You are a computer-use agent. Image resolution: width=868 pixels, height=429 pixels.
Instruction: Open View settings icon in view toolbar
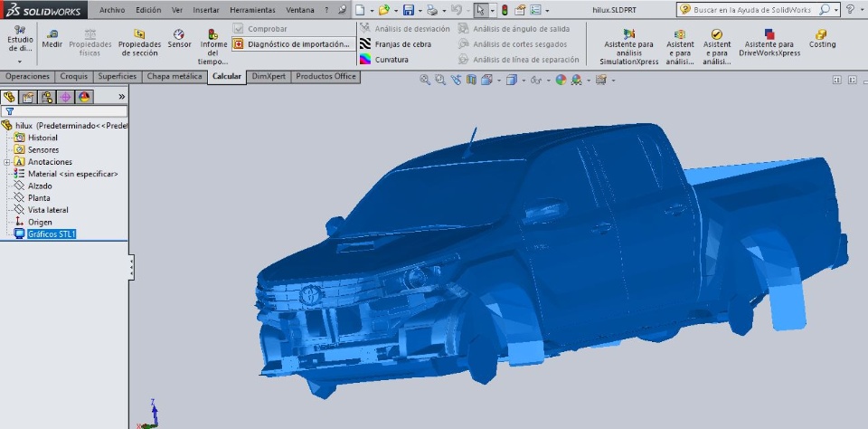[x=600, y=80]
